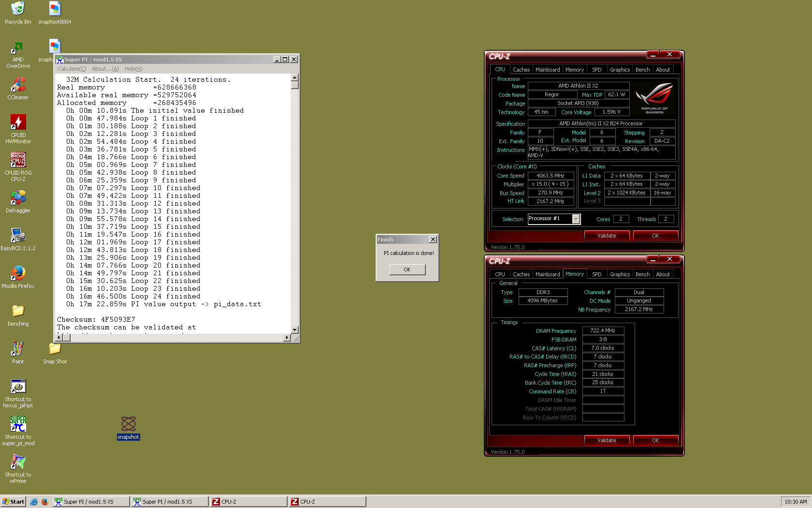The image size is (812, 508).
Task: Launch Mozilla Firefox desktop icon
Action: click(x=18, y=277)
